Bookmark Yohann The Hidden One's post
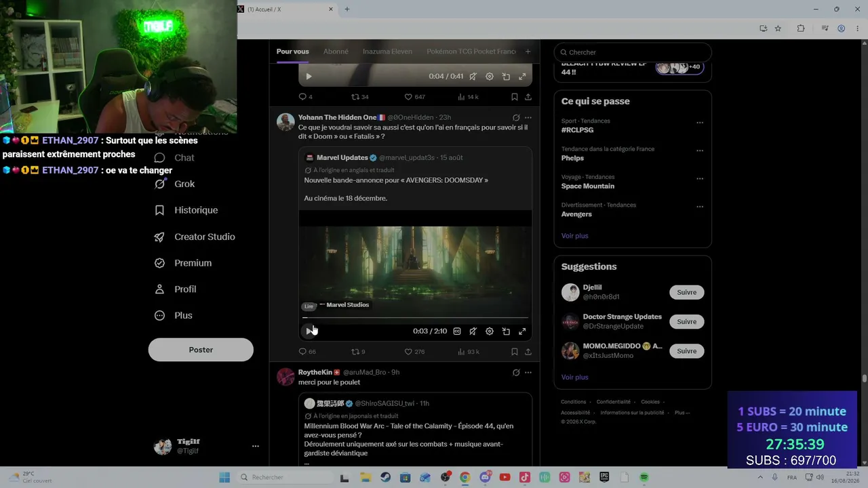Screen dimensions: 868x488 [515, 352]
